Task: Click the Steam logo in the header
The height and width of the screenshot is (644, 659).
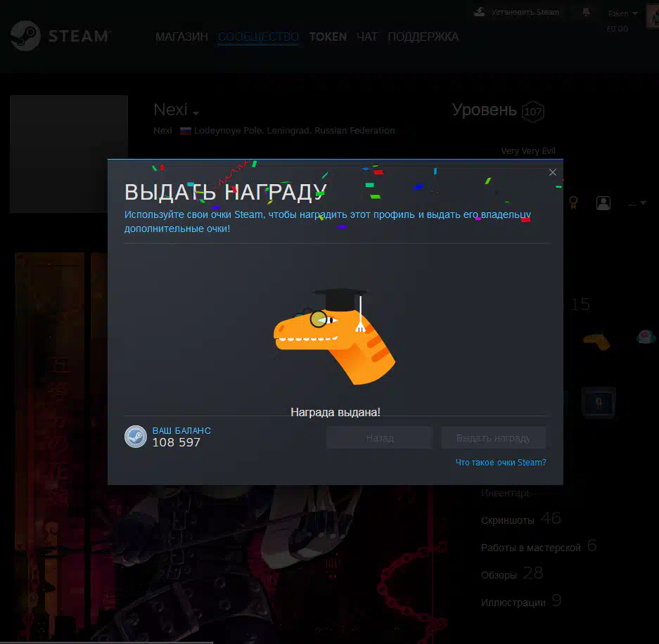Action: pyautogui.click(x=60, y=36)
